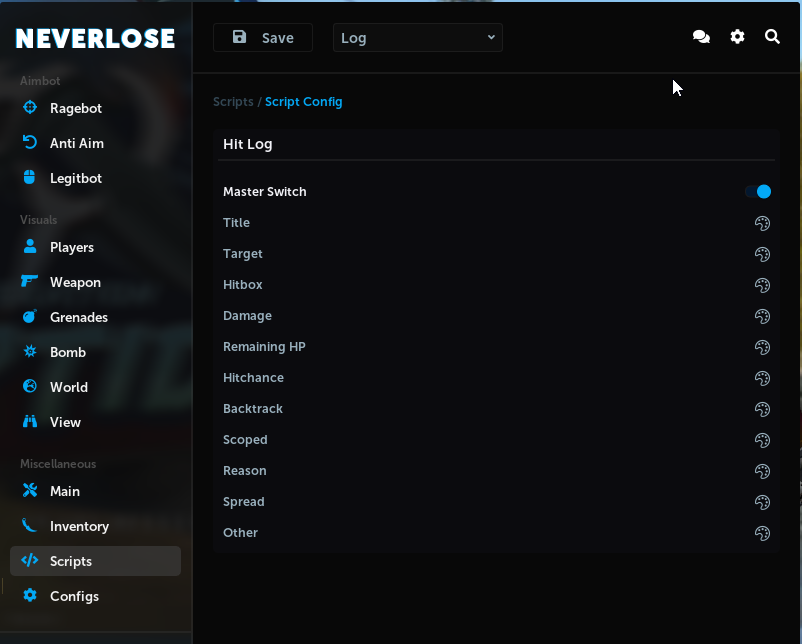Toggle the Hit Log Master Switch
802x644 pixels.
click(758, 192)
